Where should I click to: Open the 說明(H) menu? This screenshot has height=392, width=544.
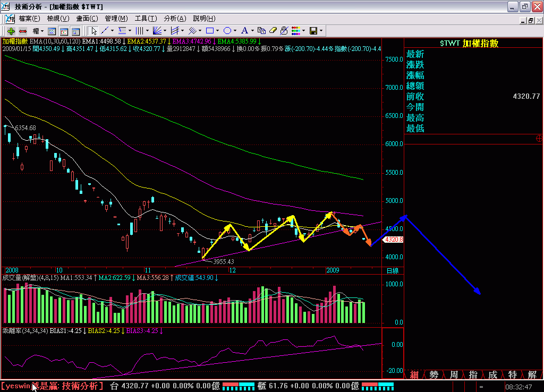[x=204, y=19]
